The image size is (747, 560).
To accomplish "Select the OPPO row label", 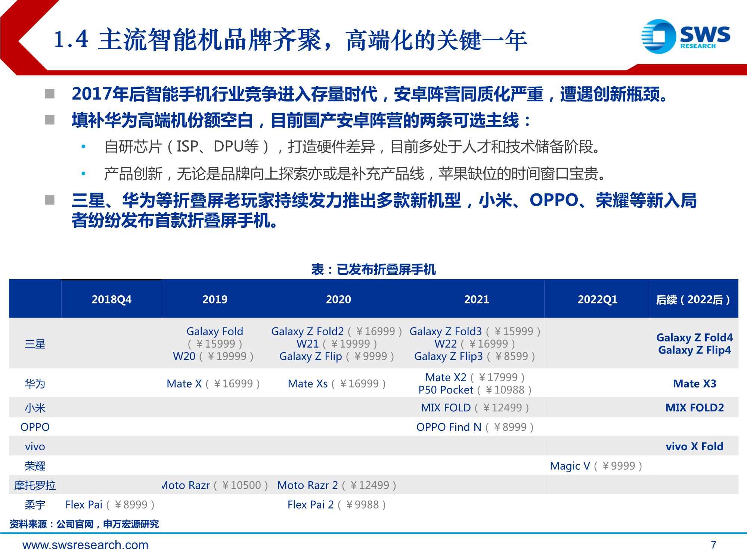I will point(35,427).
